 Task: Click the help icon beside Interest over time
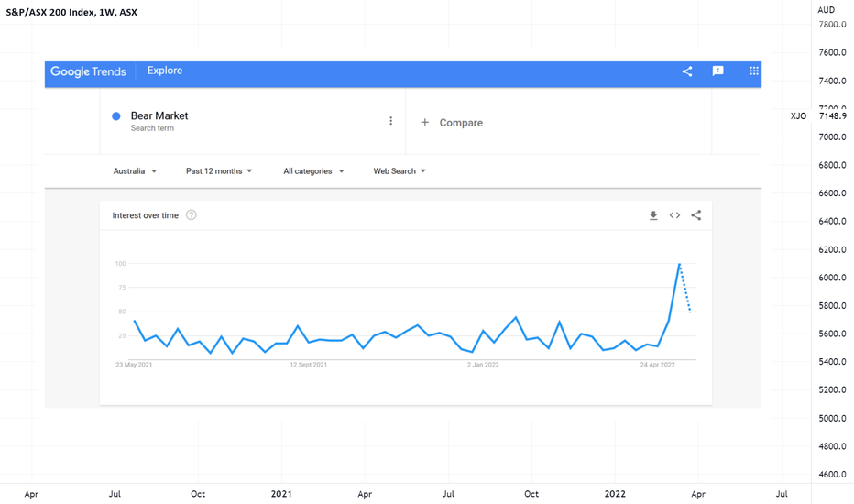[192, 215]
